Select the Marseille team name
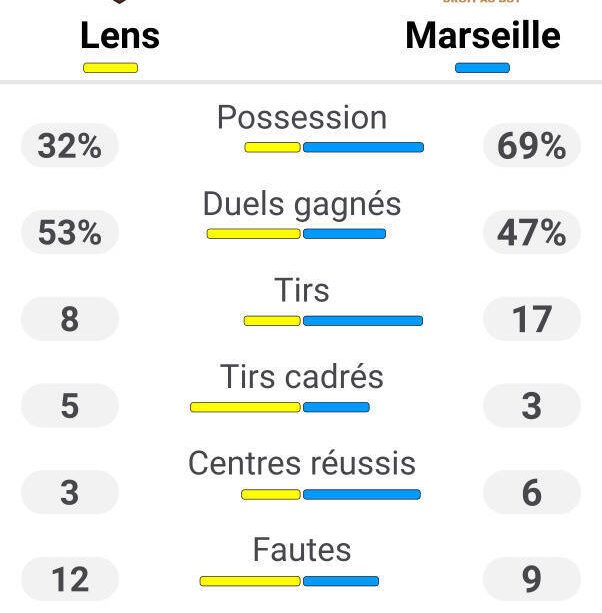Screen dimensions: 602x613 point(482,36)
